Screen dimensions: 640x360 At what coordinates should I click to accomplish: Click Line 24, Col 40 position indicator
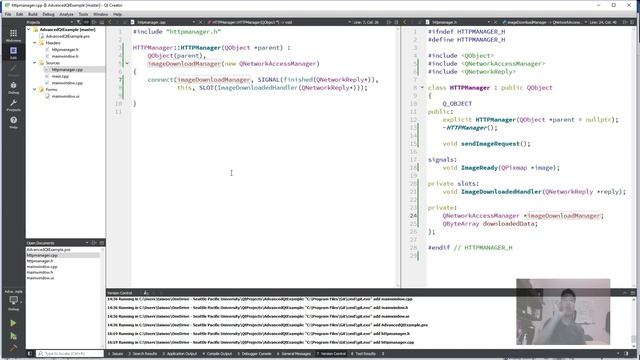(603, 22)
